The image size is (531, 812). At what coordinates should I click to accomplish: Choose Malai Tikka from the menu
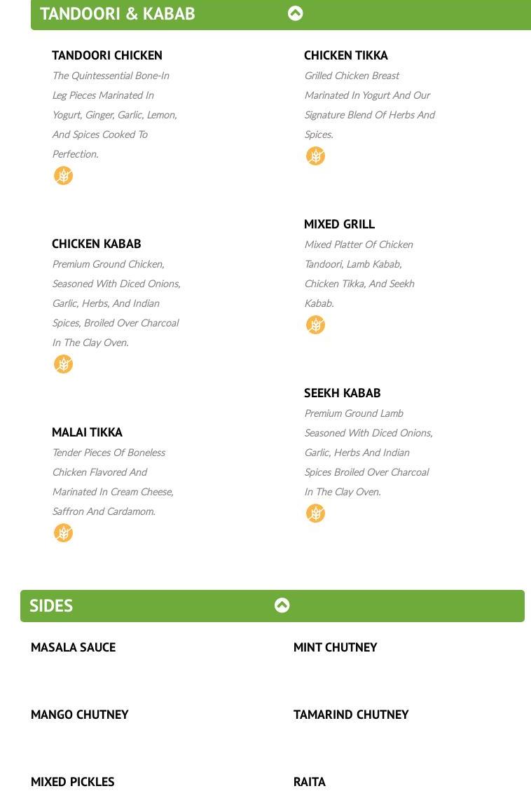[x=87, y=432]
